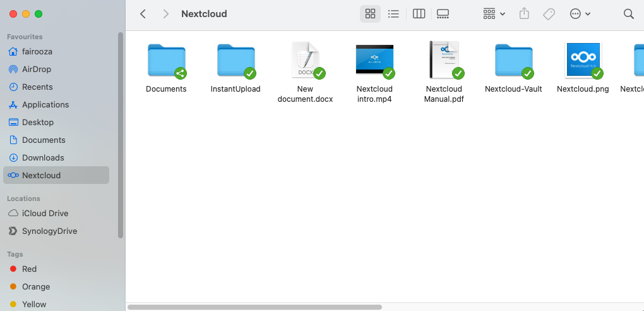Image resolution: width=644 pixels, height=311 pixels.
Task: Open Applications in the sidebar
Action: (56, 105)
